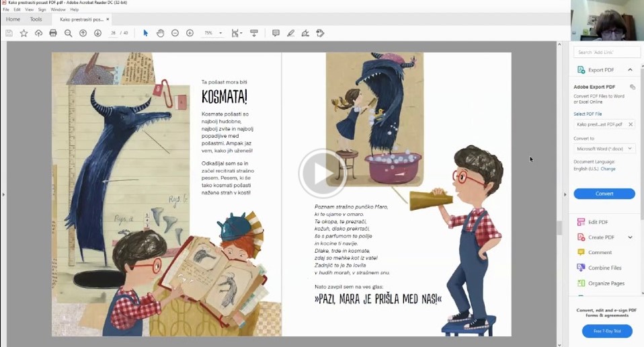This screenshot has height=347, width=644.
Task: Click the document scrollbar up arrow
Action: [x=559, y=44]
